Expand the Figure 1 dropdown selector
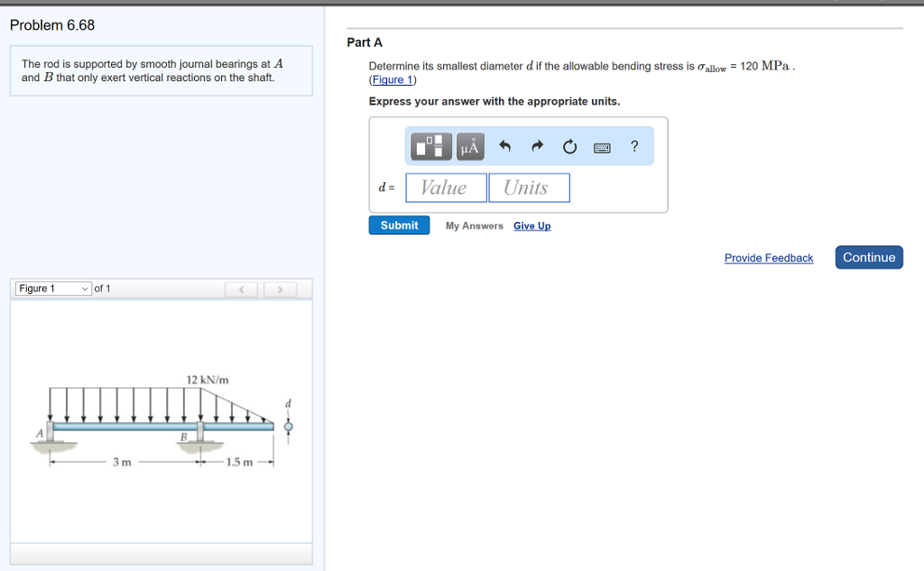This screenshot has height=571, width=924. (x=53, y=288)
